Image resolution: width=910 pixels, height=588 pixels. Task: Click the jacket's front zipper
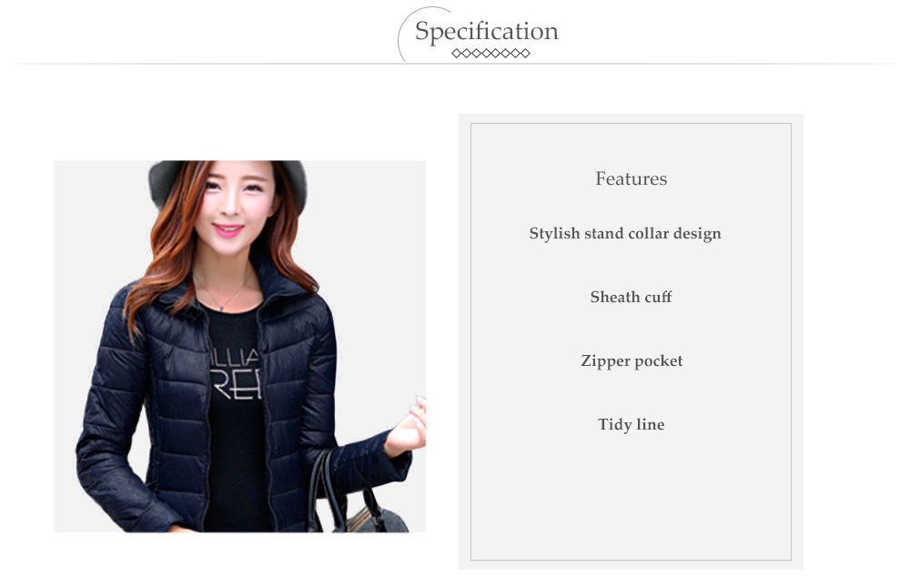207,418
